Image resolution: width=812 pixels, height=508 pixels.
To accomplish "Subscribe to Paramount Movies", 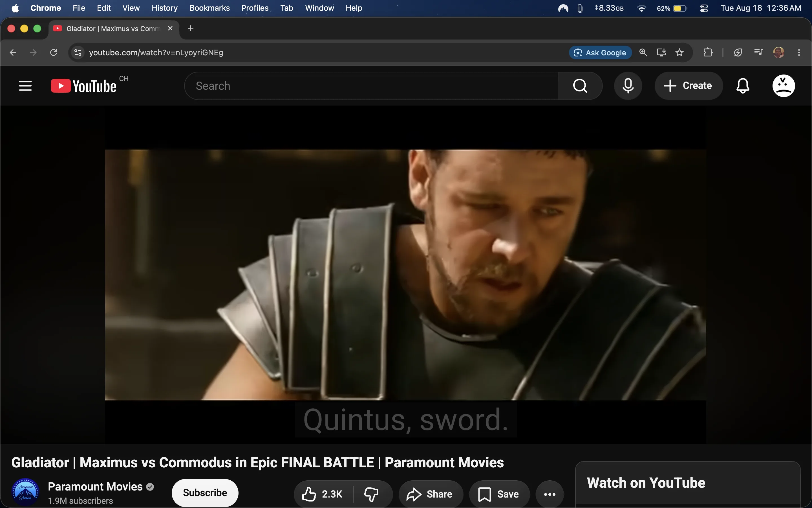I will coord(205,492).
